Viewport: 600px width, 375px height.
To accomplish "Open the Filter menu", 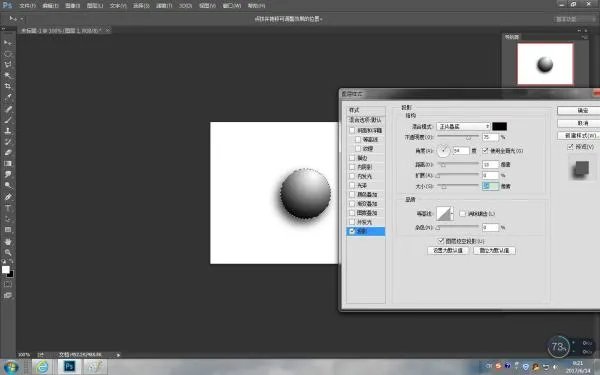I will pos(164,6).
